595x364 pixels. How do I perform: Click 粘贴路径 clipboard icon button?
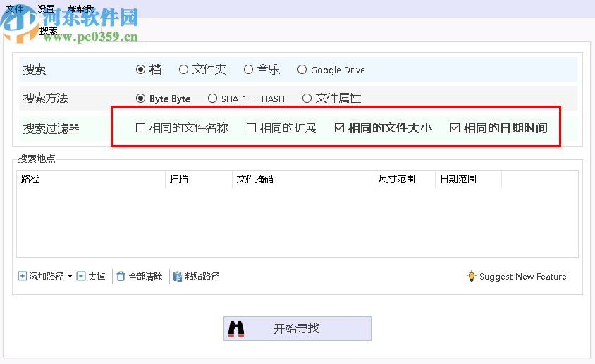pyautogui.click(x=196, y=276)
